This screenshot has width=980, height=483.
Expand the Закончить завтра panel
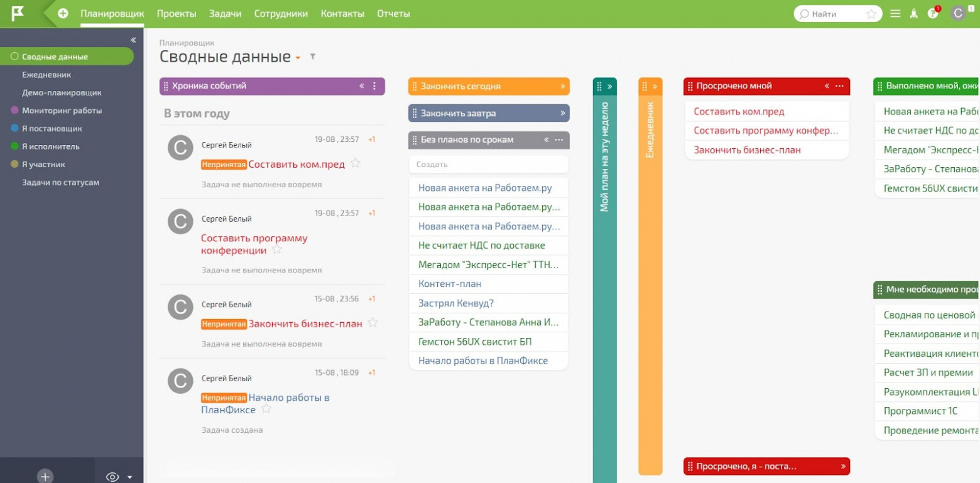click(563, 114)
